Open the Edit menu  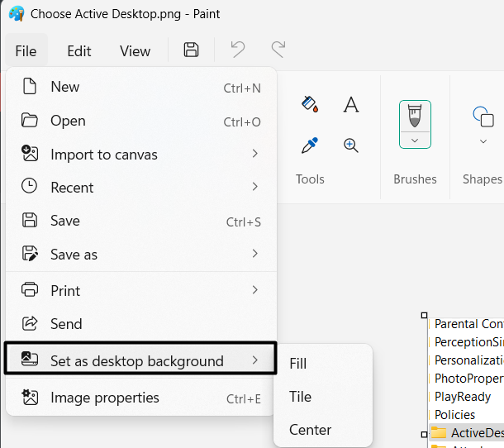click(79, 51)
